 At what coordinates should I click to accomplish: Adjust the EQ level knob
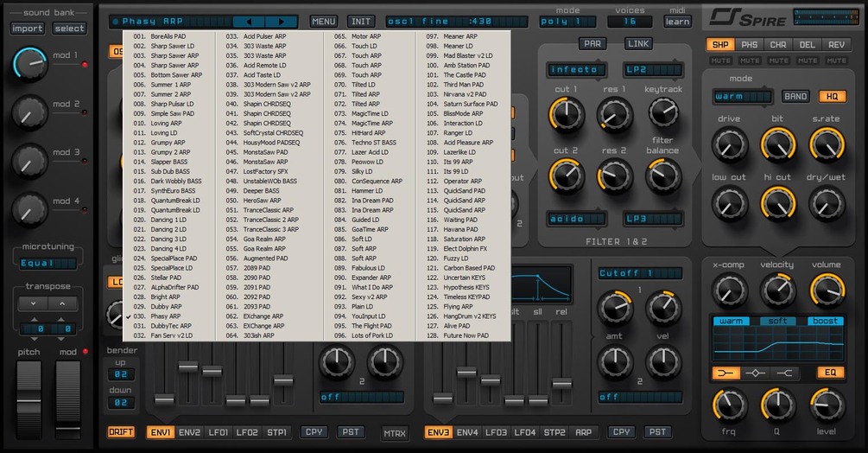coord(827,405)
